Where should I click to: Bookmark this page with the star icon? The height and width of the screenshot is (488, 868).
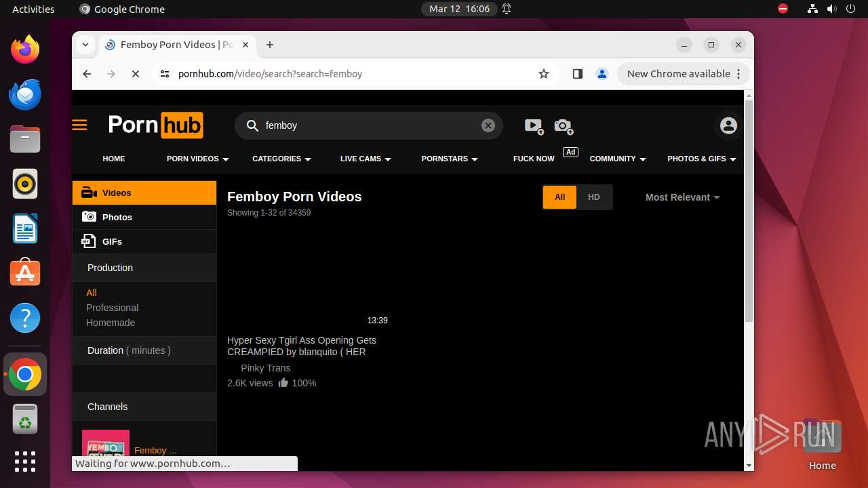coord(544,74)
